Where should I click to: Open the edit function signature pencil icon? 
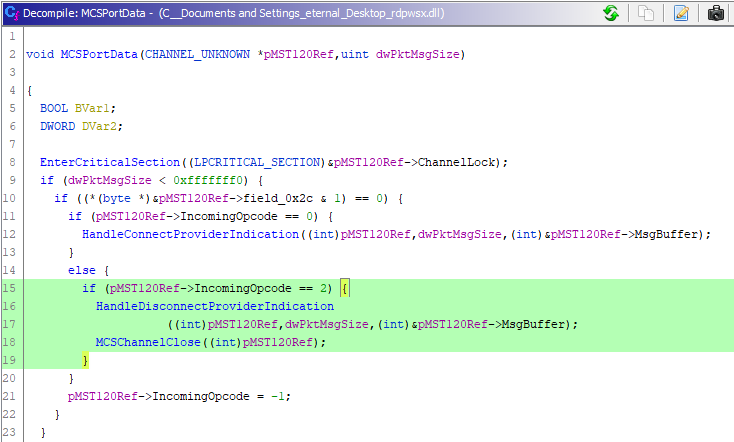(x=681, y=13)
